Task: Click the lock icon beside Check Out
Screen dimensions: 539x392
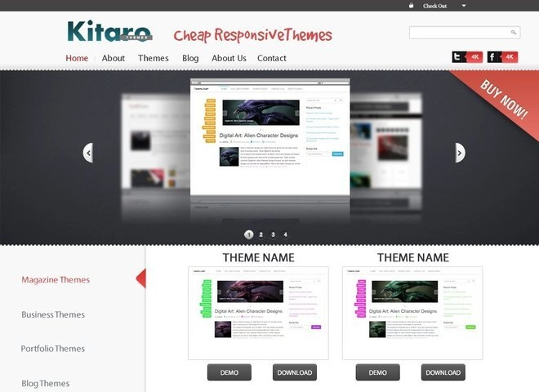Action: tap(411, 6)
